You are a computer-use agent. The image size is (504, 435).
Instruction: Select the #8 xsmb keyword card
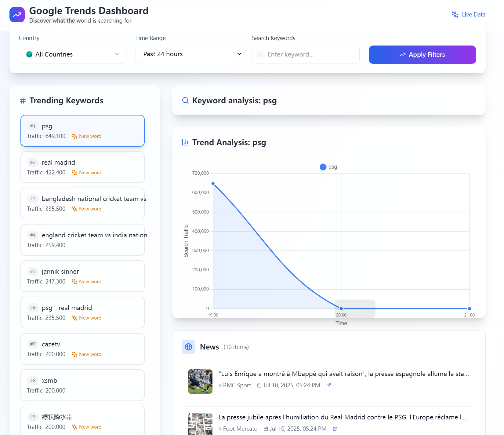(82, 385)
